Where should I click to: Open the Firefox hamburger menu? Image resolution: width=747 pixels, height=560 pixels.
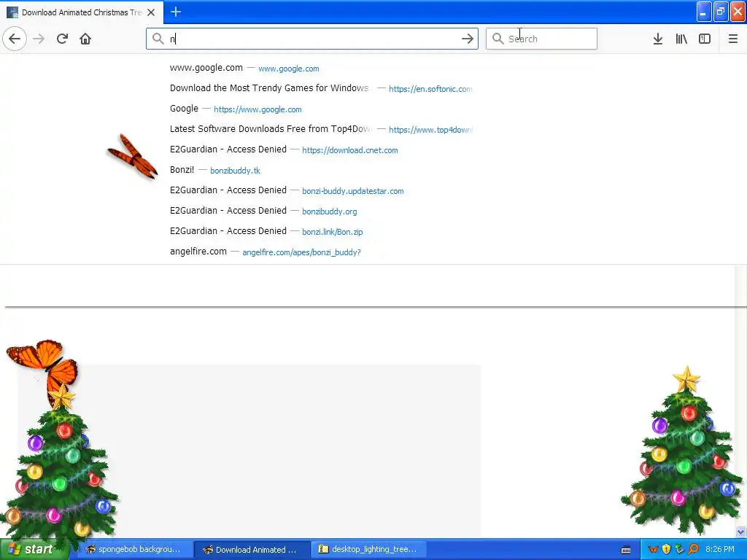pyautogui.click(x=733, y=39)
